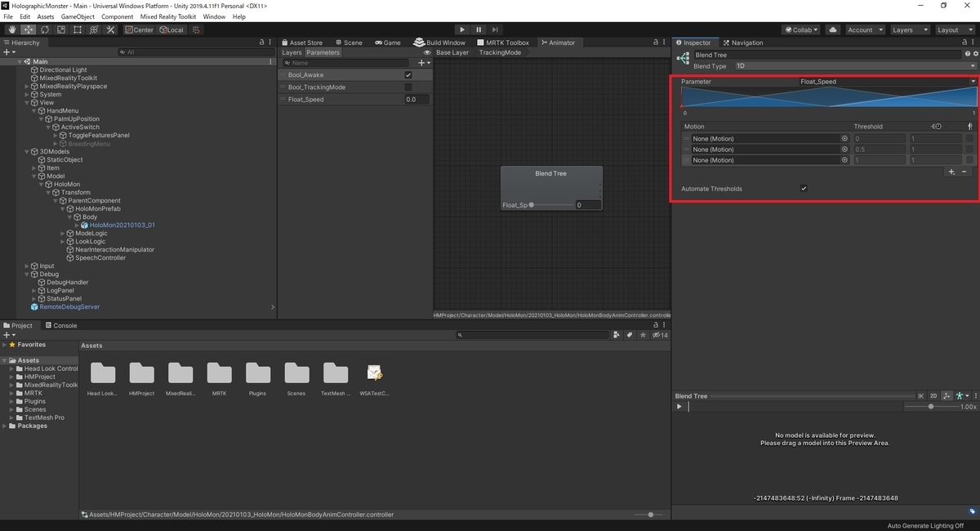
Task: Toggle mirror checkbox for second motion
Action: (x=969, y=149)
